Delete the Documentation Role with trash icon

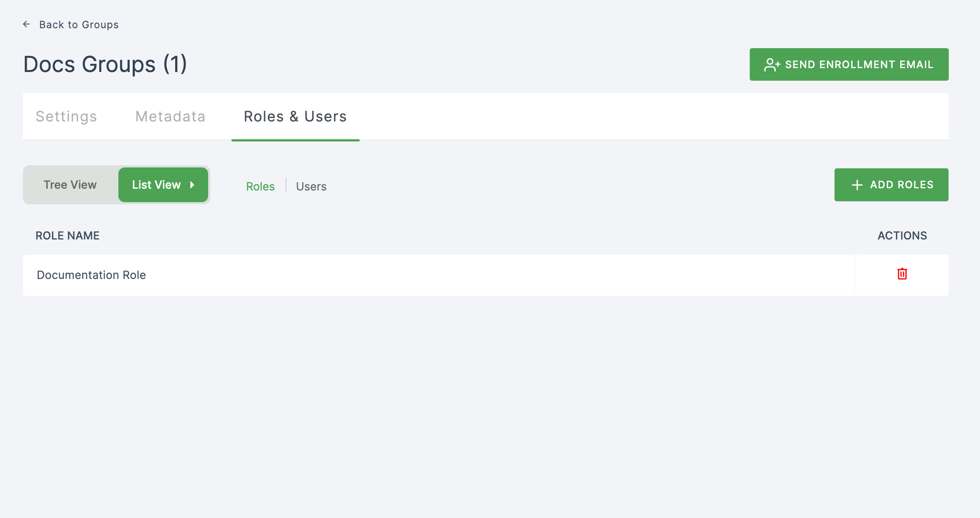(902, 274)
